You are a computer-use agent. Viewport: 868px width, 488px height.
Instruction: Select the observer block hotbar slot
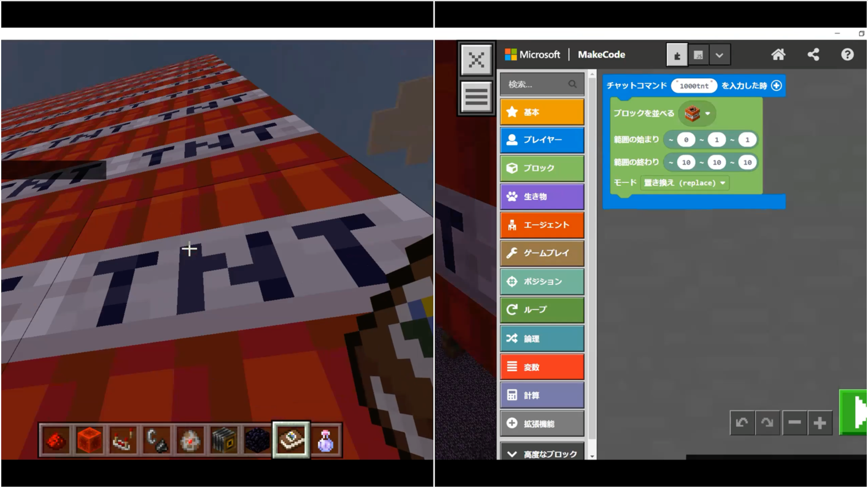(224, 441)
